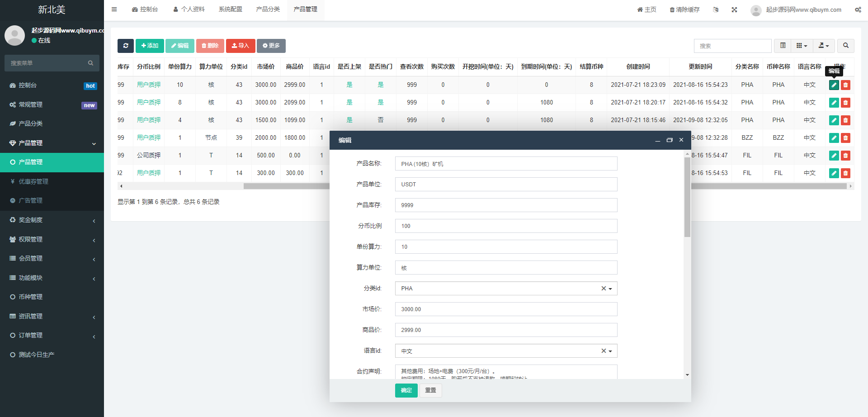
Task: Toggle the sidebar hamburger menu icon
Action: tap(114, 9)
